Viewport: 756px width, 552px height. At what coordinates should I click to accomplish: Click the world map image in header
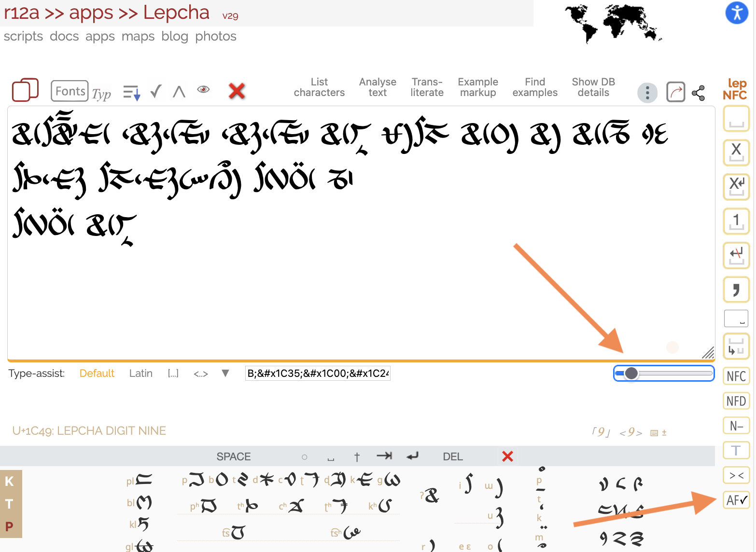click(x=613, y=23)
